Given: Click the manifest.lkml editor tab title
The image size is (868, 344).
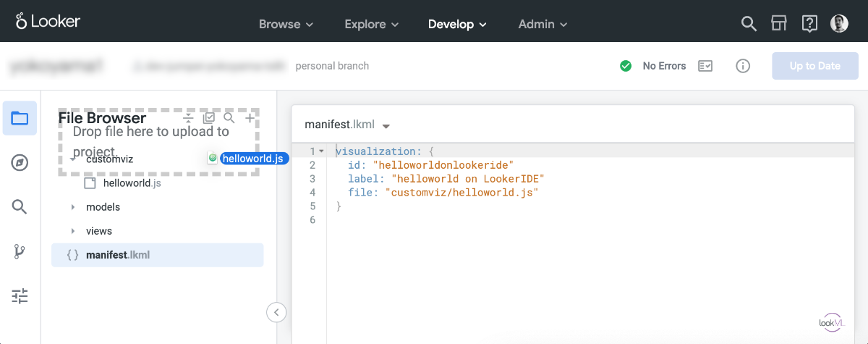Looking at the screenshot, I should 339,125.
